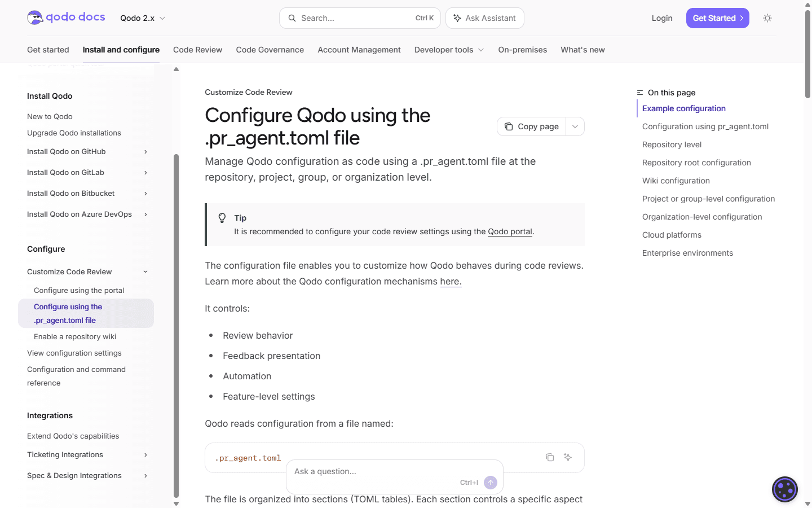Jump to Configuration using pr_agent.toml section
Image resolution: width=812 pixels, height=508 pixels.
(x=705, y=126)
